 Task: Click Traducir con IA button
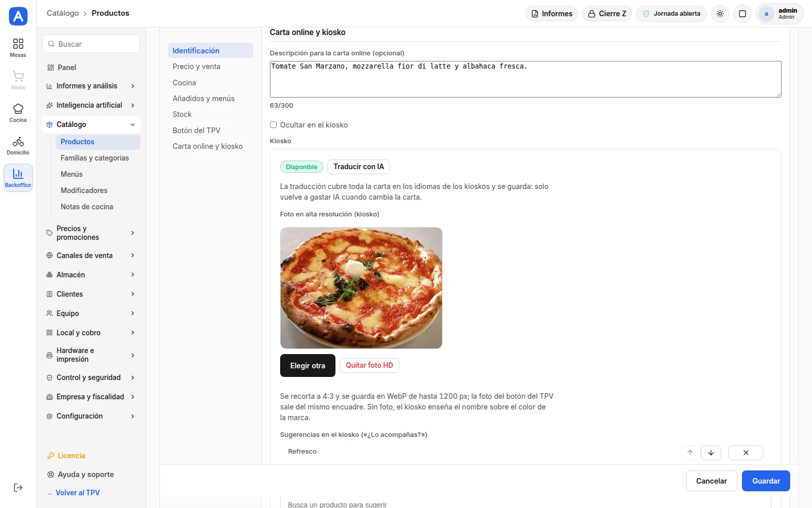click(x=359, y=167)
